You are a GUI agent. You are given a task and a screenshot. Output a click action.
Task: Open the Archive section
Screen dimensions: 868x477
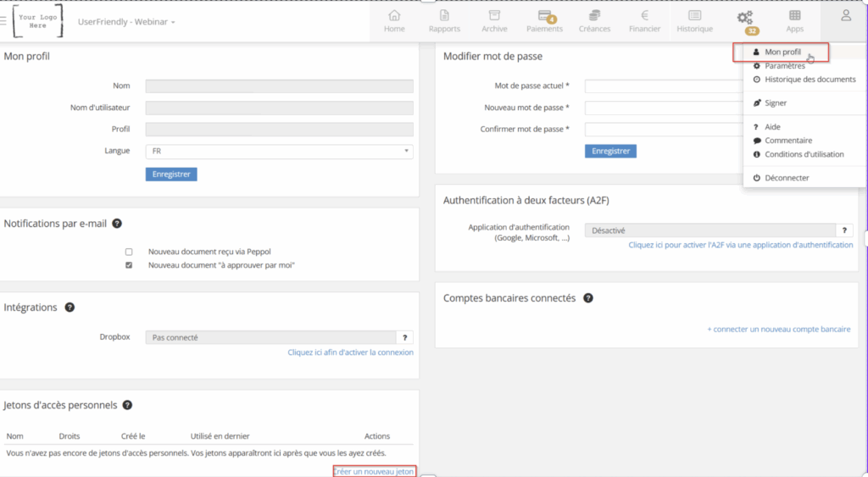click(x=494, y=21)
